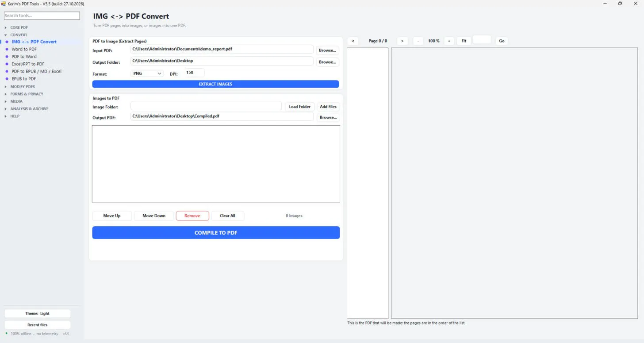The image size is (644, 343).
Task: Expand the HELP category
Action: [x=15, y=116]
